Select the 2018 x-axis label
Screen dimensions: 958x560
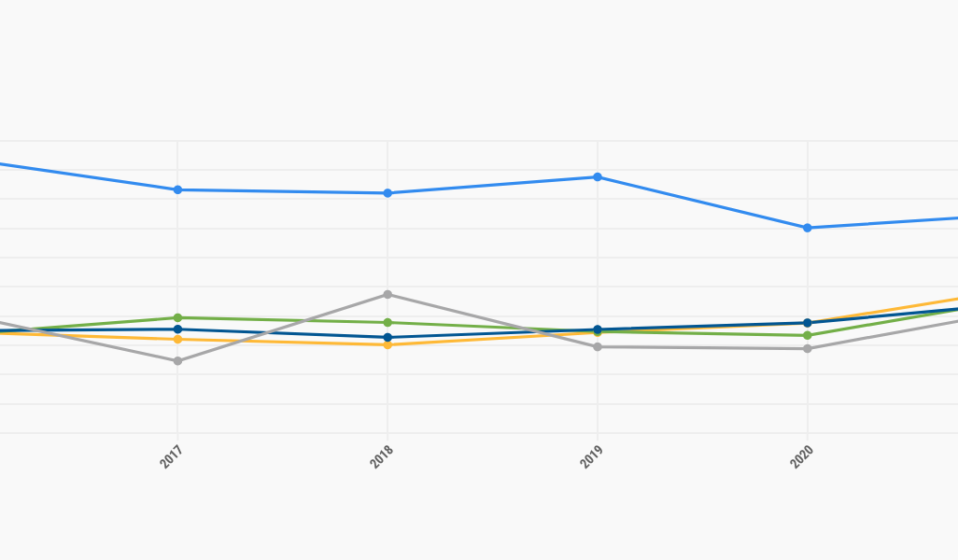(381, 456)
